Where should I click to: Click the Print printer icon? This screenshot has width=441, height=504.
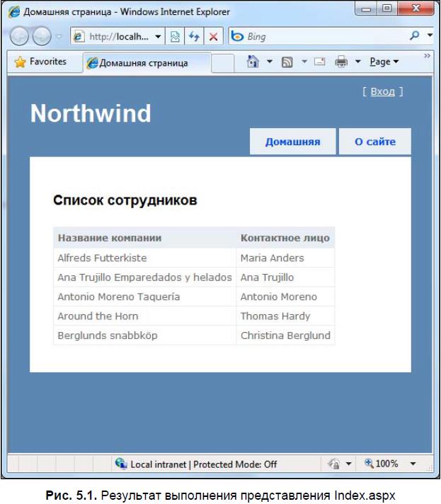[341, 61]
